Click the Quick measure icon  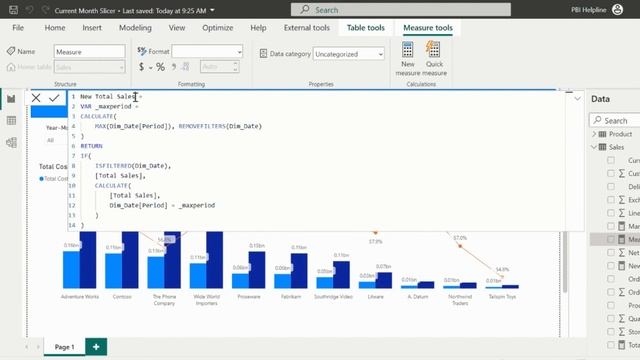point(433,49)
